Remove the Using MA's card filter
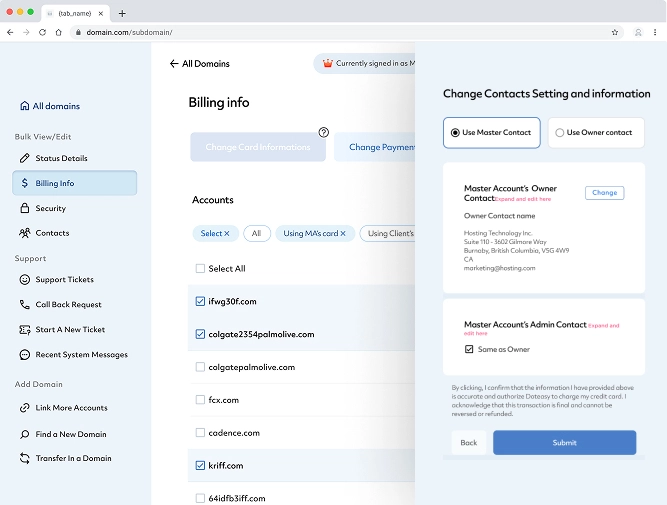The image size is (667, 505). coord(343,234)
